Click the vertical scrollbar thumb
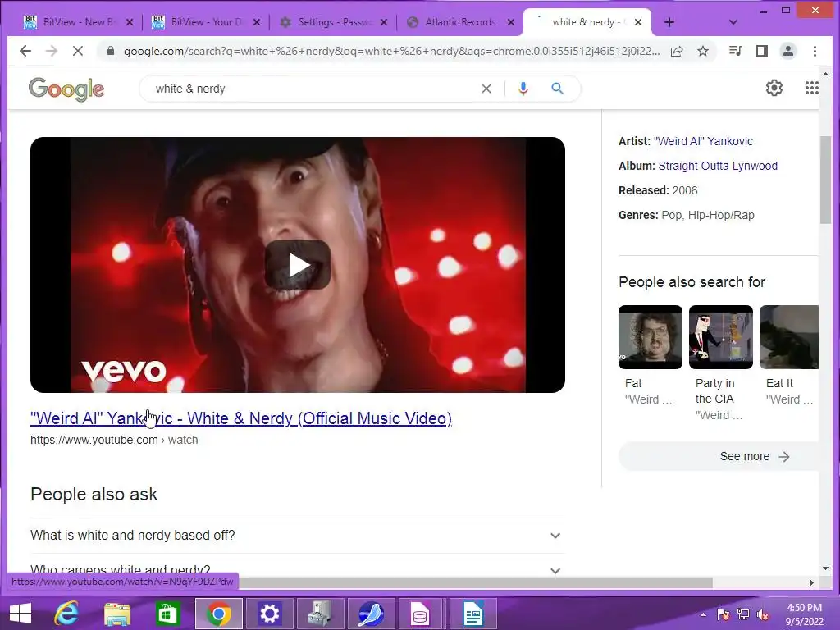 click(x=825, y=180)
